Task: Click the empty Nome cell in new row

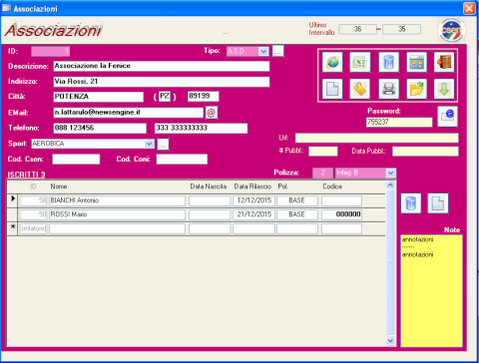Action: coord(117,229)
